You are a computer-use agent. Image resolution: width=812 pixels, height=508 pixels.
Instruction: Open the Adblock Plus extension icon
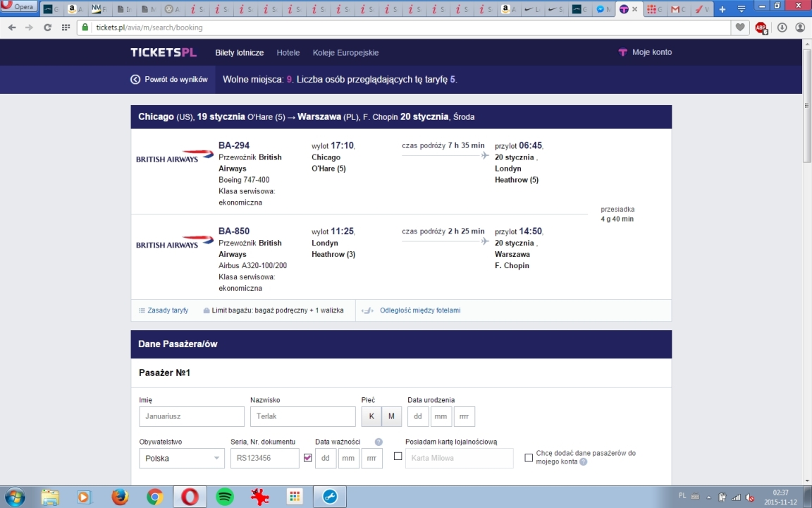point(761,28)
